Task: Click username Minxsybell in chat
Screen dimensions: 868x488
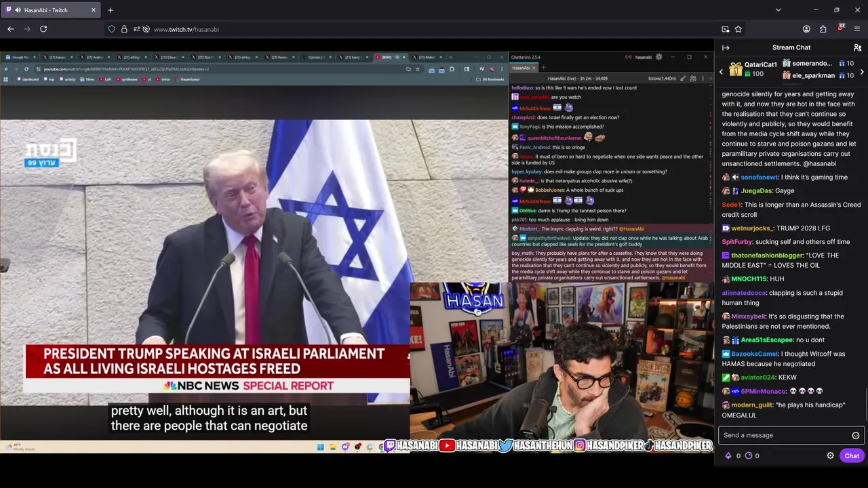Action: 748,317
